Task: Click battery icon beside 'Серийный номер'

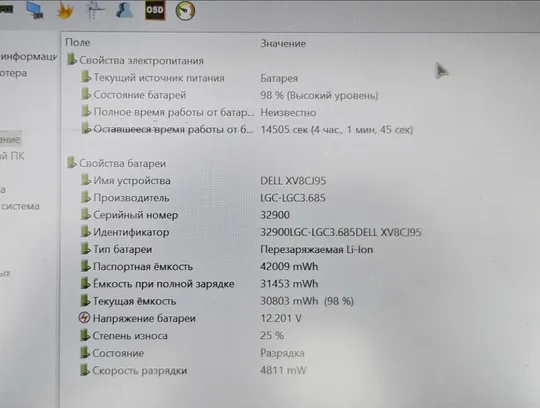Action: tap(86, 215)
